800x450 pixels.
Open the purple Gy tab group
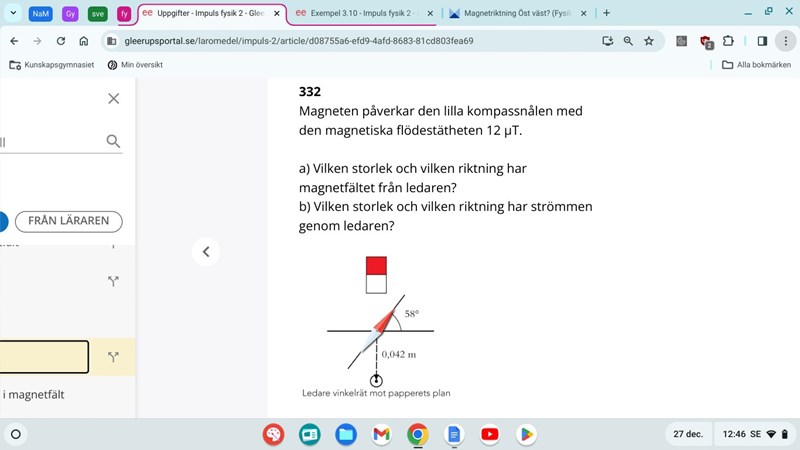[70, 13]
